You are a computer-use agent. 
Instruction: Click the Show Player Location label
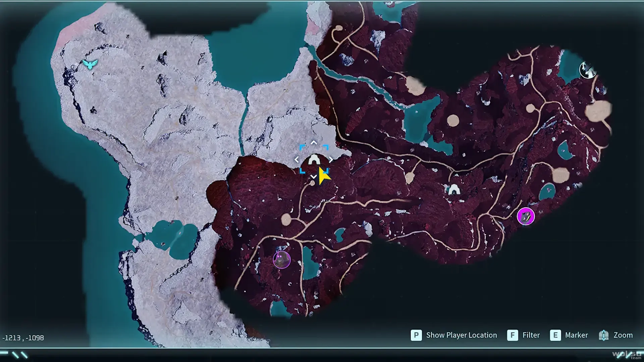point(462,335)
